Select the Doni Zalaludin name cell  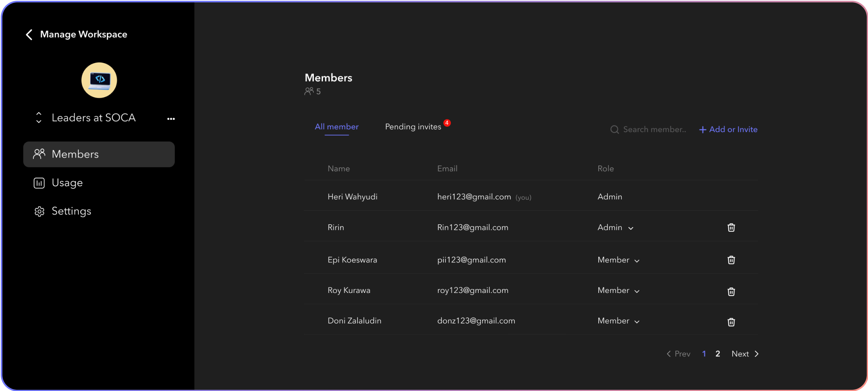(354, 321)
